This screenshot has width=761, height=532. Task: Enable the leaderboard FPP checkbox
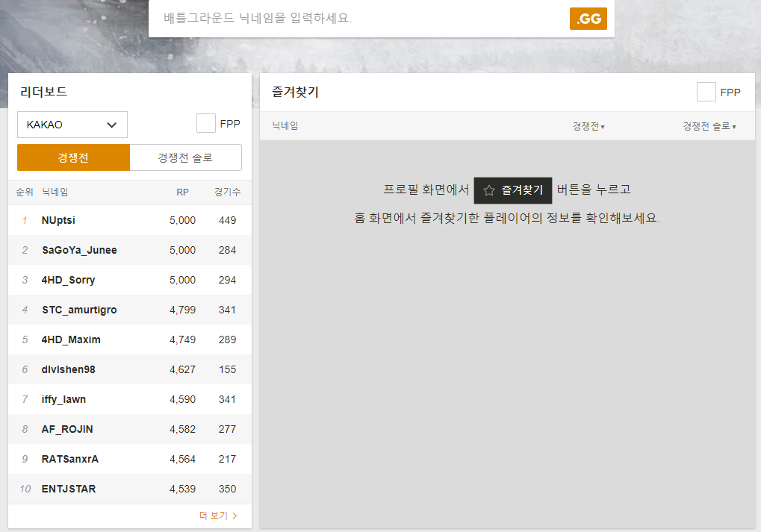206,123
